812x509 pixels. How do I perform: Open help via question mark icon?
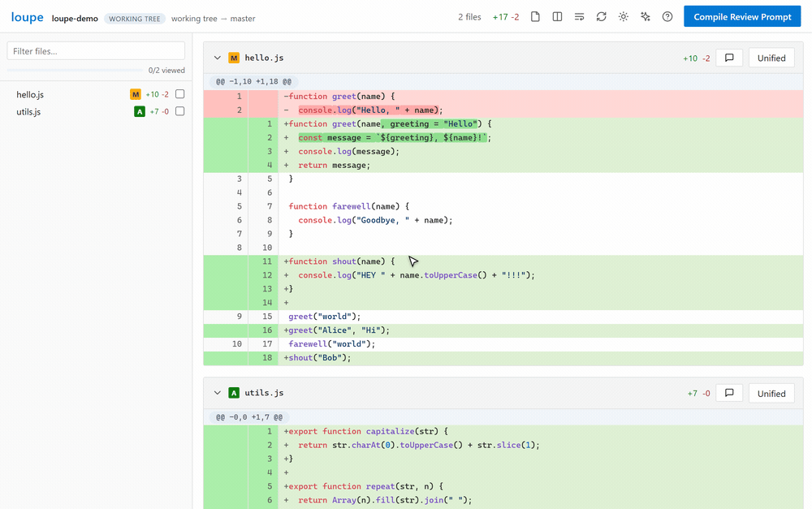click(x=667, y=16)
